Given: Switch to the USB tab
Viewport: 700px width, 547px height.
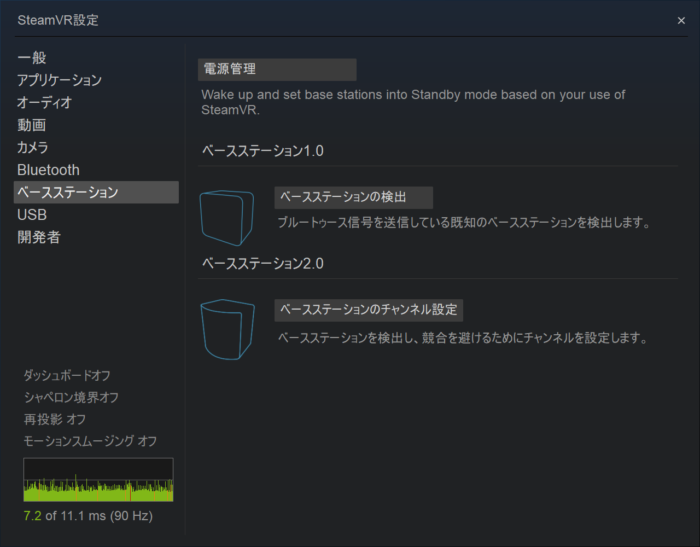Looking at the screenshot, I should [32, 215].
